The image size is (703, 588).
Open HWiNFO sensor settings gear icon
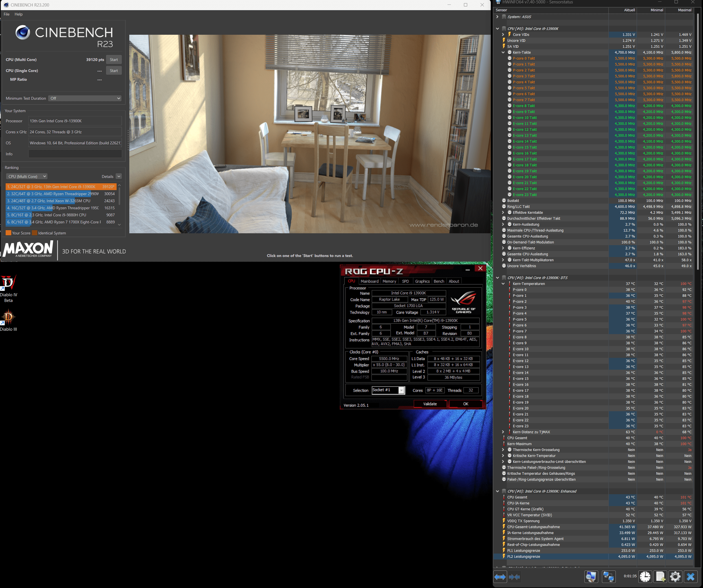point(675,577)
